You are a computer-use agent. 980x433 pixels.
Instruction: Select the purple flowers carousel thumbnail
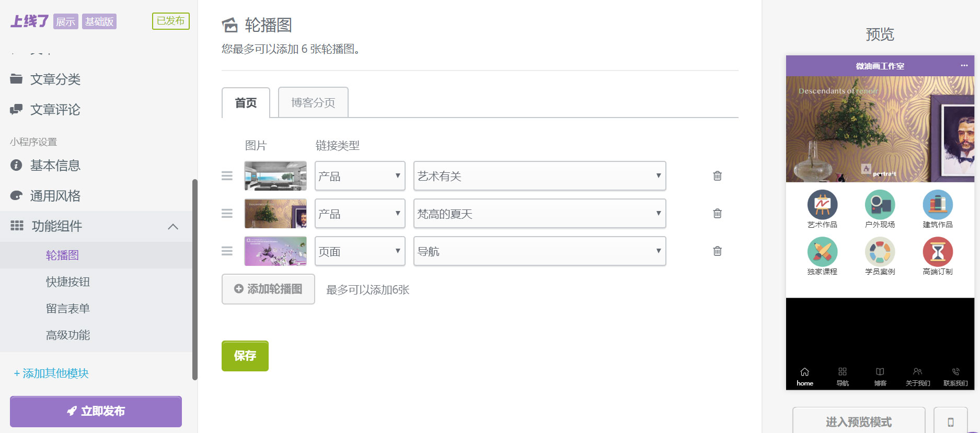tap(275, 251)
